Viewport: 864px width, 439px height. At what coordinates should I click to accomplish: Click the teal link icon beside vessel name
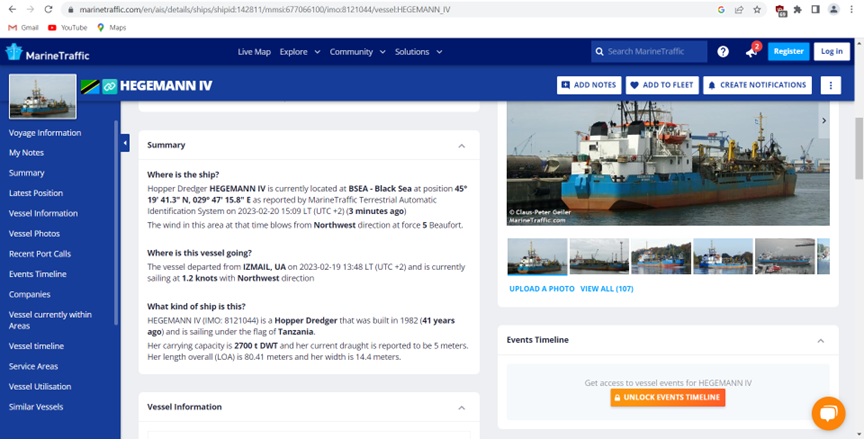pos(110,86)
